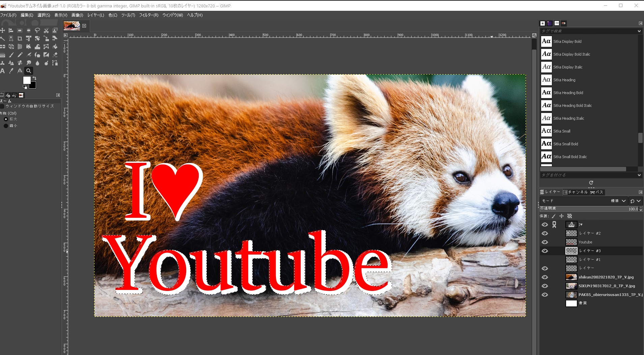Choose the 拡大 zoom-in radio option
Image resolution: width=644 pixels, height=355 pixels.
[x=6, y=119]
